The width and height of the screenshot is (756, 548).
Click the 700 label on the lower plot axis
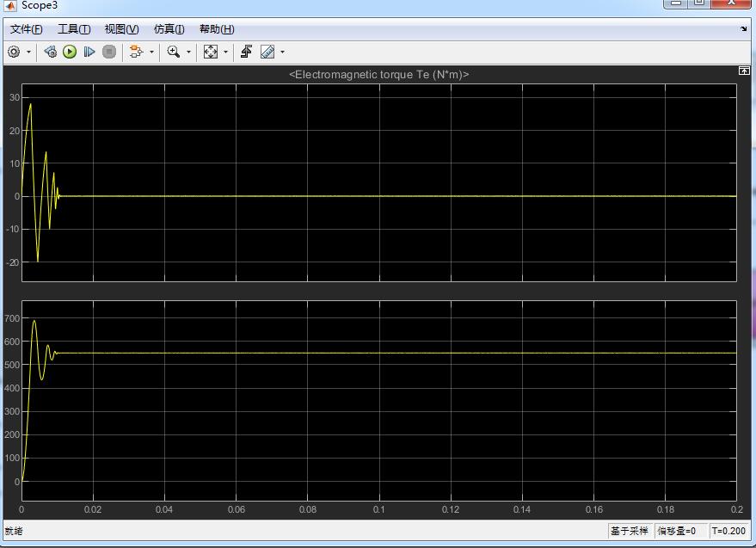point(12,318)
